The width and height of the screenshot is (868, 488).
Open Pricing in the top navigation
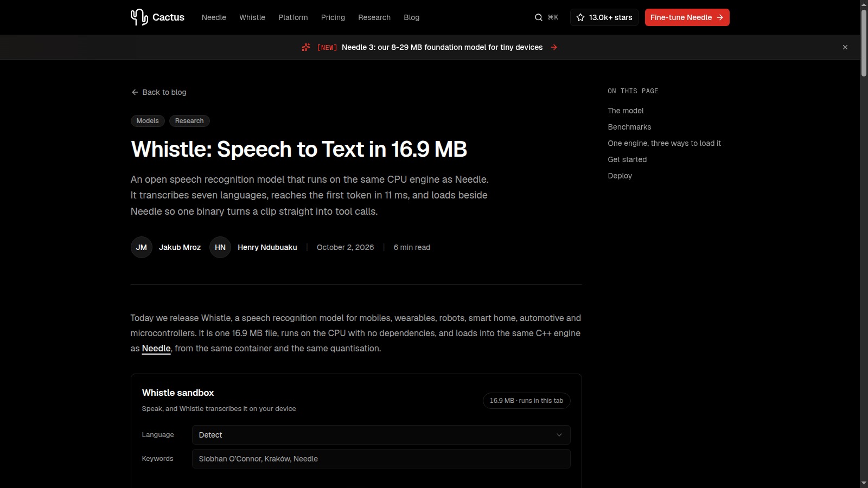(x=333, y=17)
